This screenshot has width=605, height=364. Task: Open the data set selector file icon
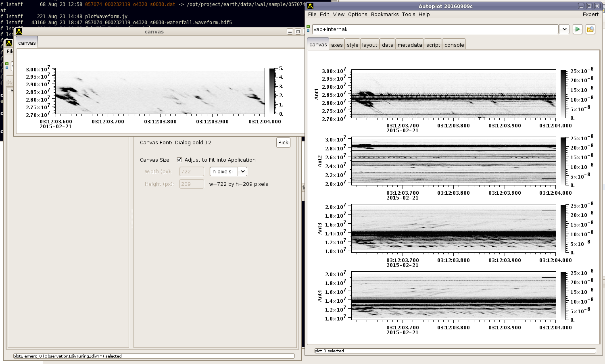[590, 29]
